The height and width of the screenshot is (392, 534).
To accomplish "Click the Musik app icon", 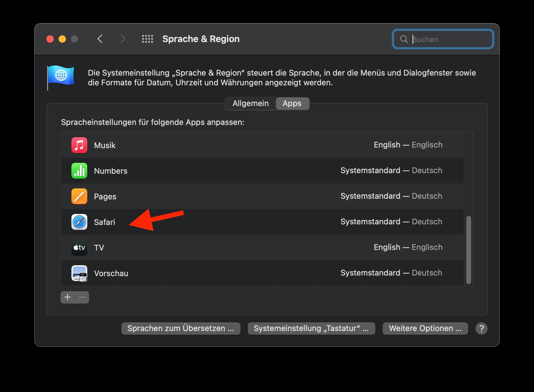I will click(x=79, y=145).
